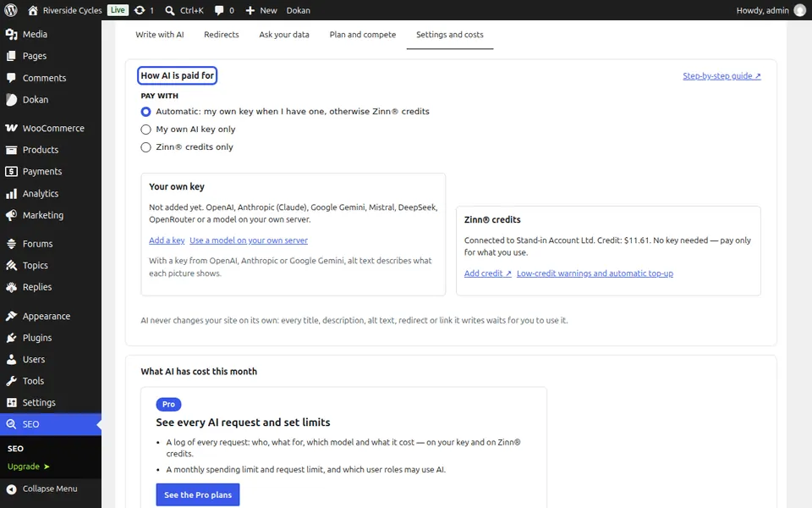
Task: Open the comments bubble in admin bar
Action: coord(219,10)
